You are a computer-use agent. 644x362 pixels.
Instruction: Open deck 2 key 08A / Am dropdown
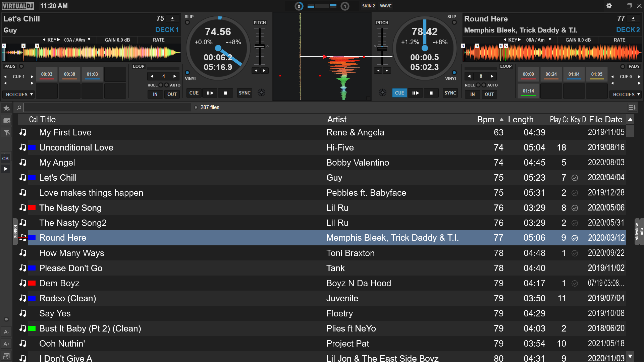tap(539, 40)
